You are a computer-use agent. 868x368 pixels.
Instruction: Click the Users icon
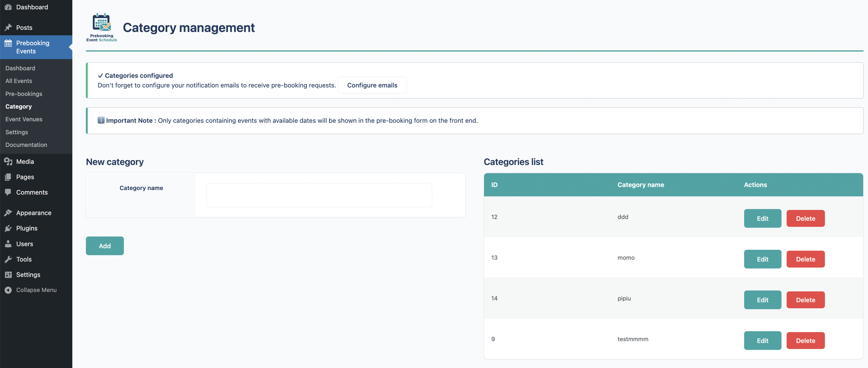point(8,243)
